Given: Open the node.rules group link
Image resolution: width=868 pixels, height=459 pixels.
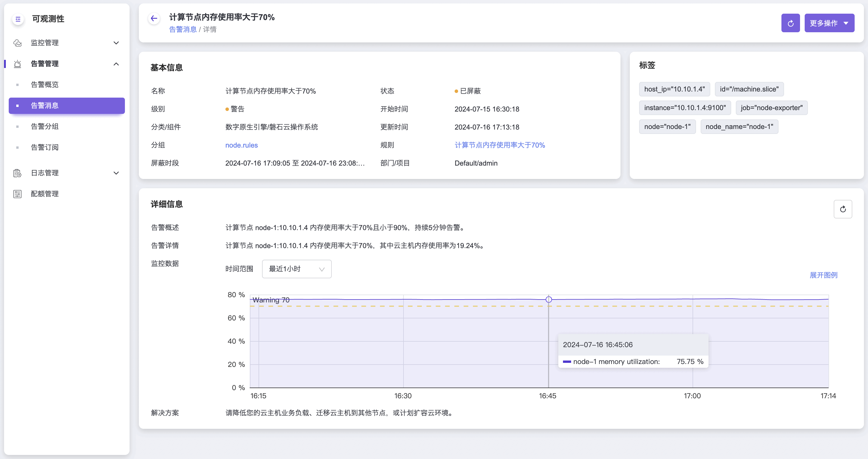Looking at the screenshot, I should pyautogui.click(x=241, y=145).
